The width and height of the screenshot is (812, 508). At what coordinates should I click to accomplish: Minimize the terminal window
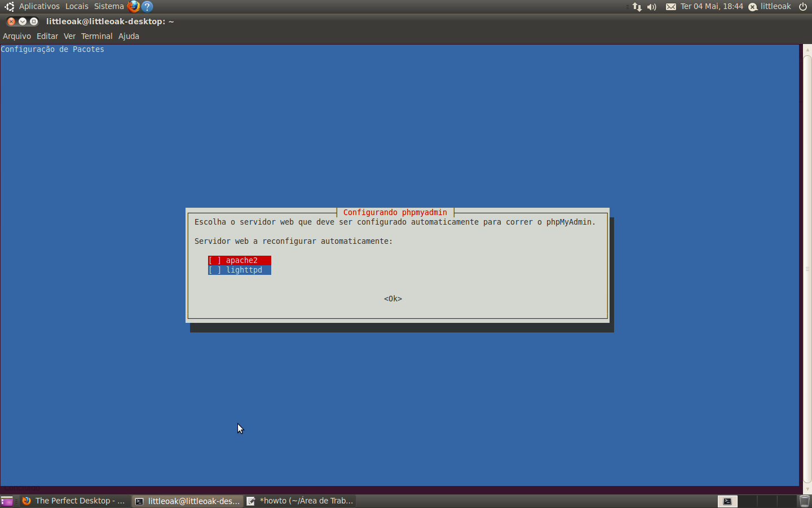tap(23, 21)
